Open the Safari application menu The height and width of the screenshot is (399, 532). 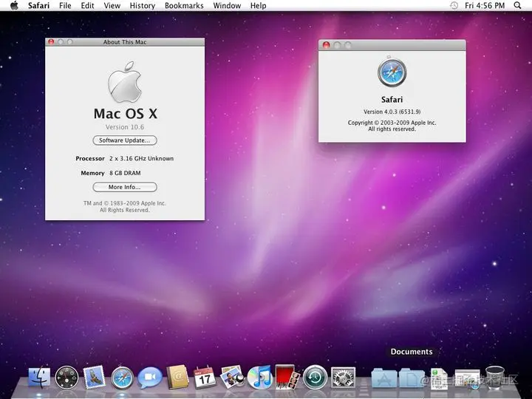pos(38,6)
